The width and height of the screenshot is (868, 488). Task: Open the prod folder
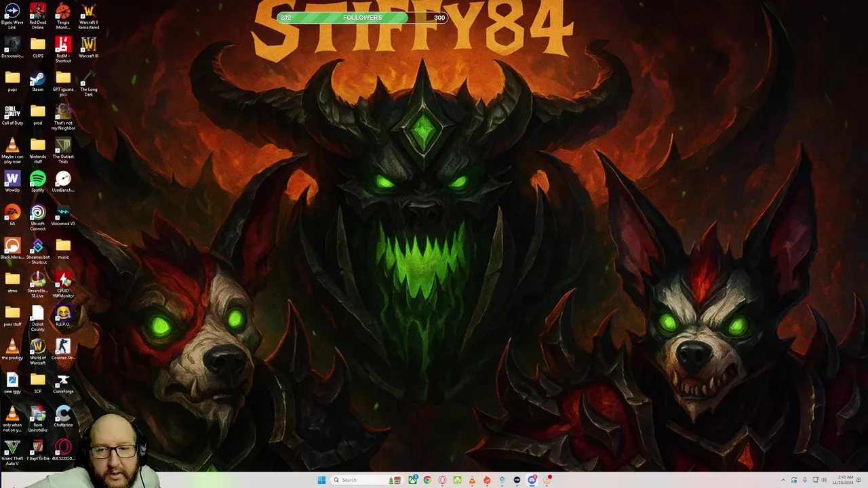[37, 115]
